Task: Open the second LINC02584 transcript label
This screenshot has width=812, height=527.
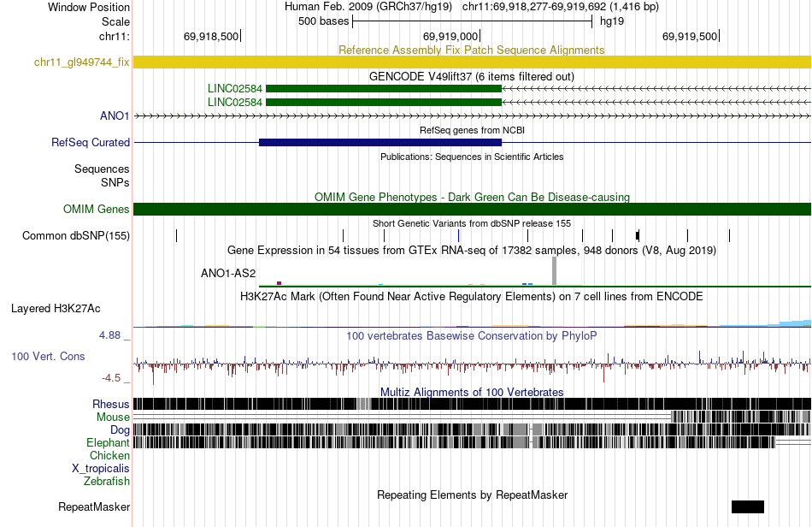Action: click(234, 102)
